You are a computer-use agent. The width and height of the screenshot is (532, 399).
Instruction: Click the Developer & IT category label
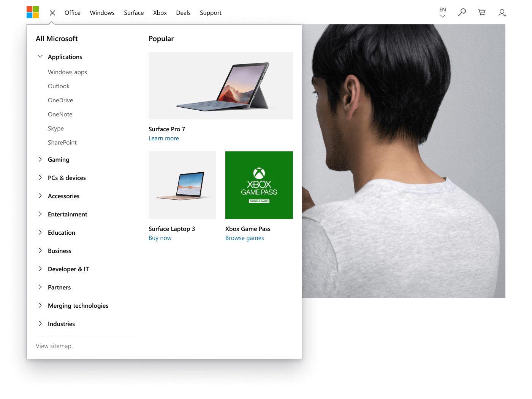point(68,269)
